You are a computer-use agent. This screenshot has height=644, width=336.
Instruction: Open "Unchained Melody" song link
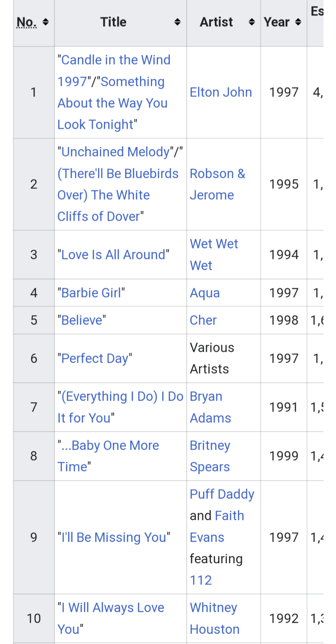coord(115,152)
